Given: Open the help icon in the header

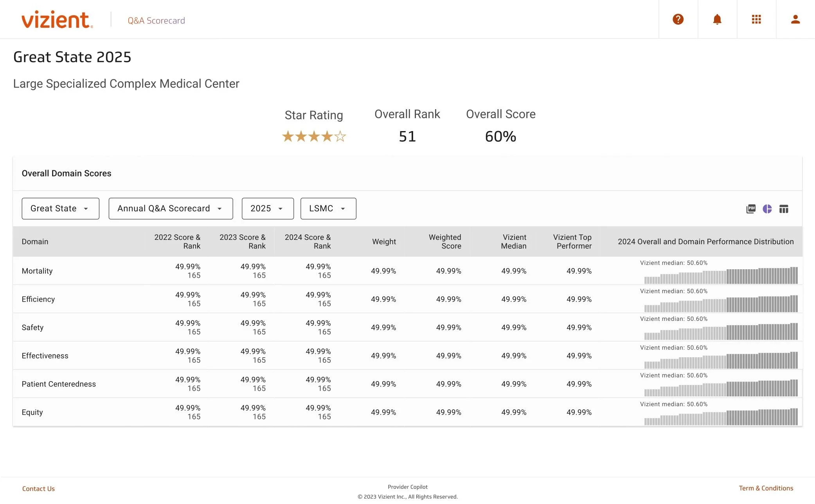Looking at the screenshot, I should pyautogui.click(x=678, y=19).
